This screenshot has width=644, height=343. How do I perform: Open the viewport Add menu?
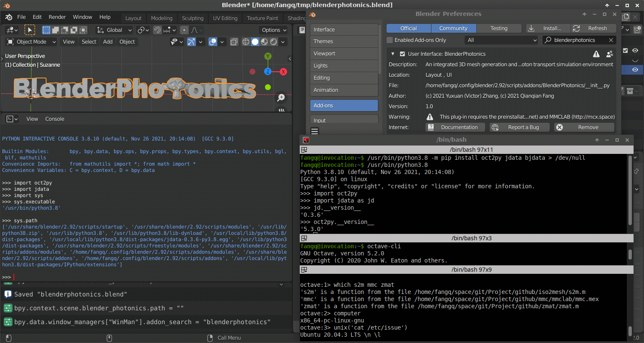click(108, 42)
